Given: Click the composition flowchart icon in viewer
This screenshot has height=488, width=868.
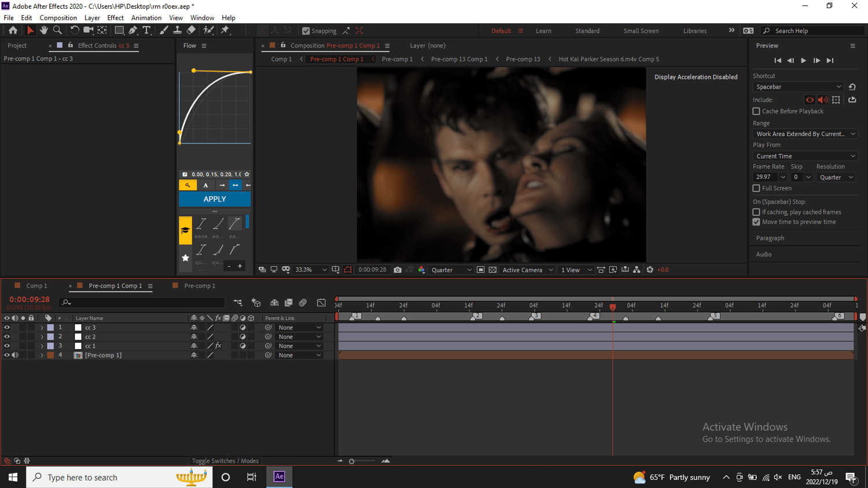Looking at the screenshot, I should coord(637,270).
